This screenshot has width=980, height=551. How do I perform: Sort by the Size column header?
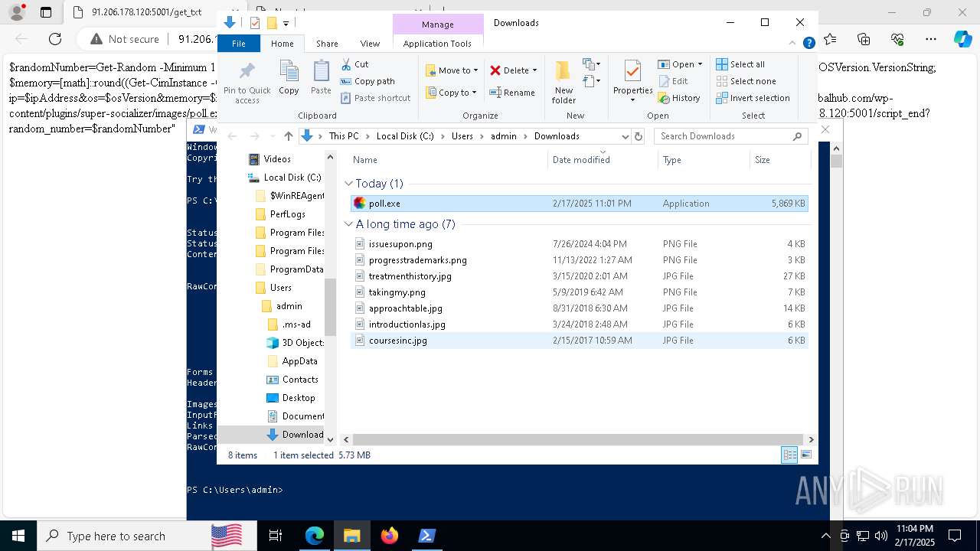pos(779,160)
